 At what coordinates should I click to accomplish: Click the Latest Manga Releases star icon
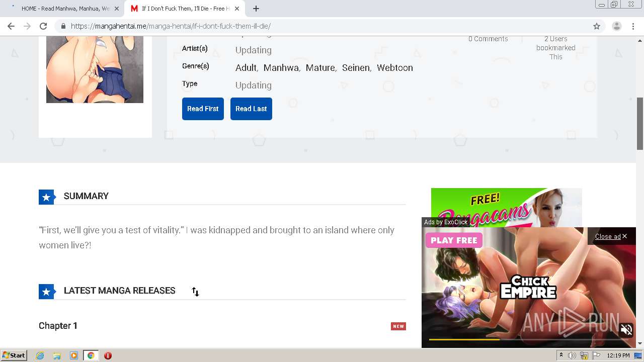[46, 292]
